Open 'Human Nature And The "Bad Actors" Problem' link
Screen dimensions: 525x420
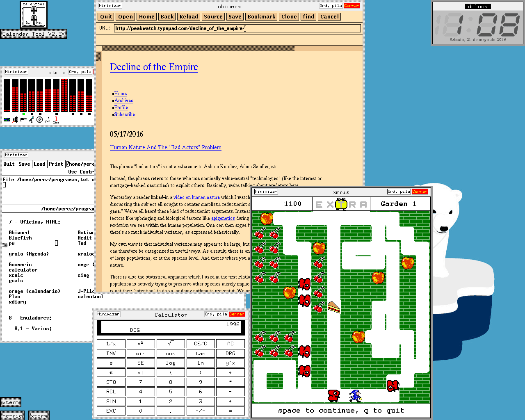166,147
